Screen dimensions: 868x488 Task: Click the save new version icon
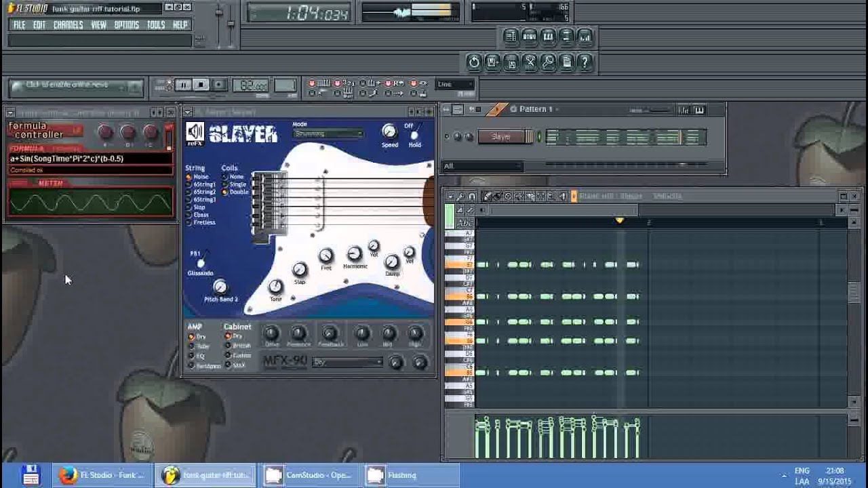point(493,62)
